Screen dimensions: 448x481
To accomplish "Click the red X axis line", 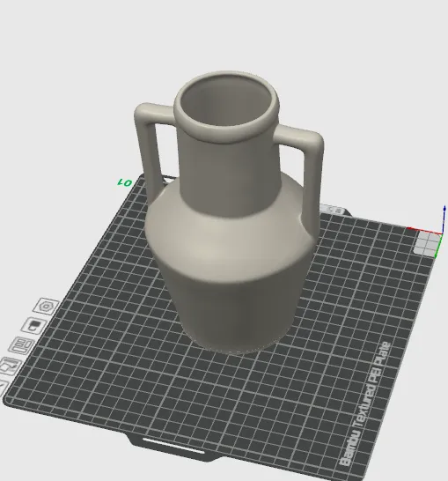I will (x=424, y=231).
